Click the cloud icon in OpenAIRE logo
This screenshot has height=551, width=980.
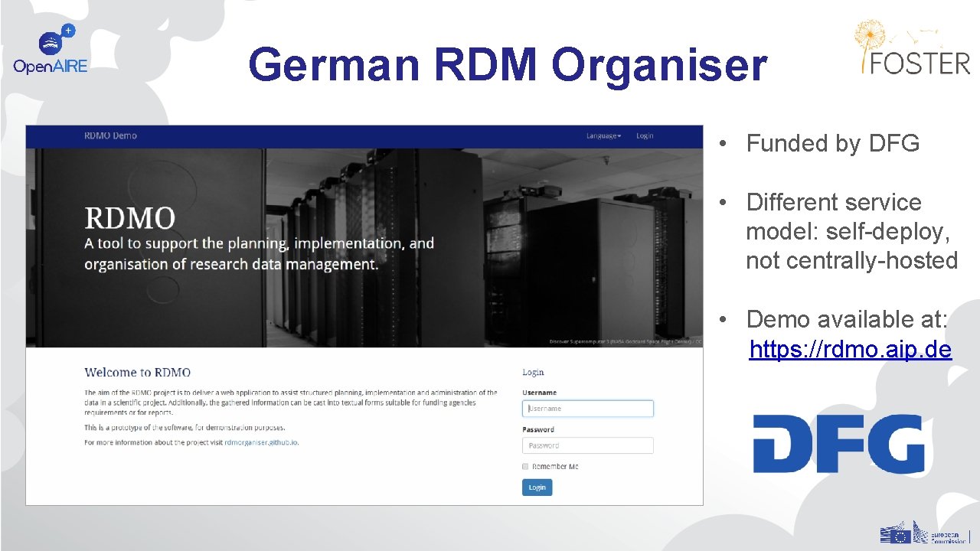pyautogui.click(x=50, y=43)
